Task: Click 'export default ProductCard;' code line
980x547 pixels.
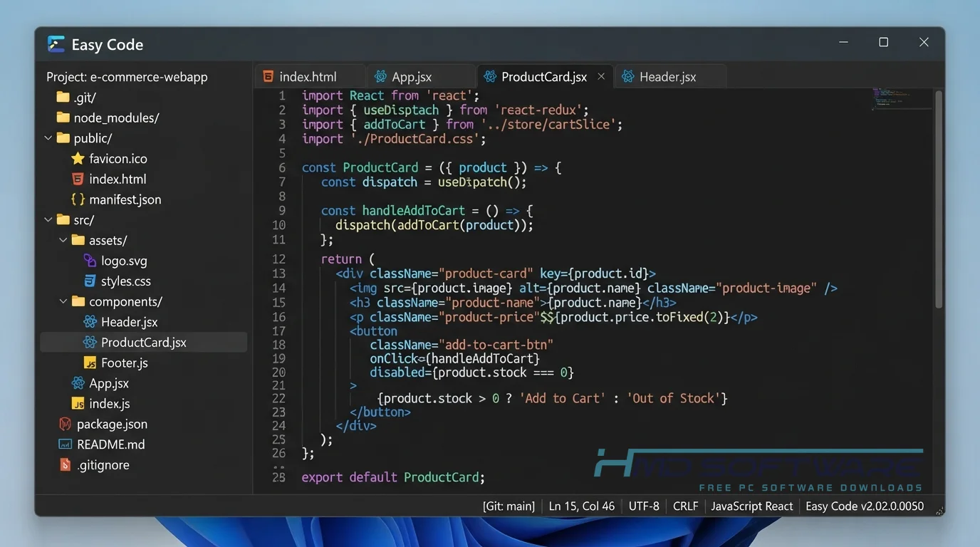Action: (393, 477)
